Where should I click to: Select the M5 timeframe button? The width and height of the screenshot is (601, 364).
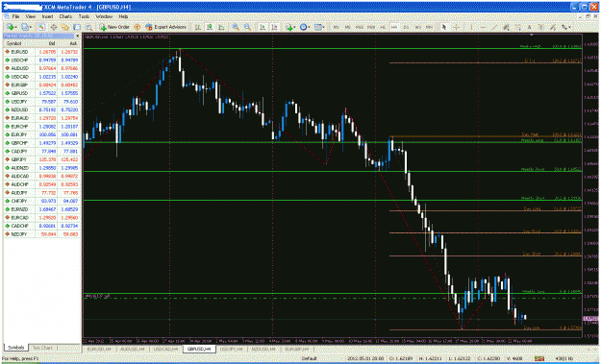(x=347, y=27)
